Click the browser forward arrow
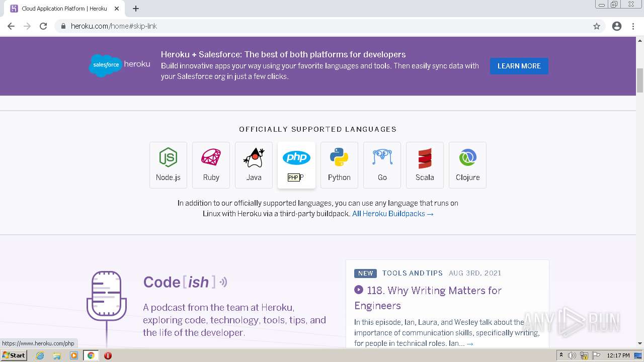This screenshot has width=644, height=362. pyautogui.click(x=27, y=26)
